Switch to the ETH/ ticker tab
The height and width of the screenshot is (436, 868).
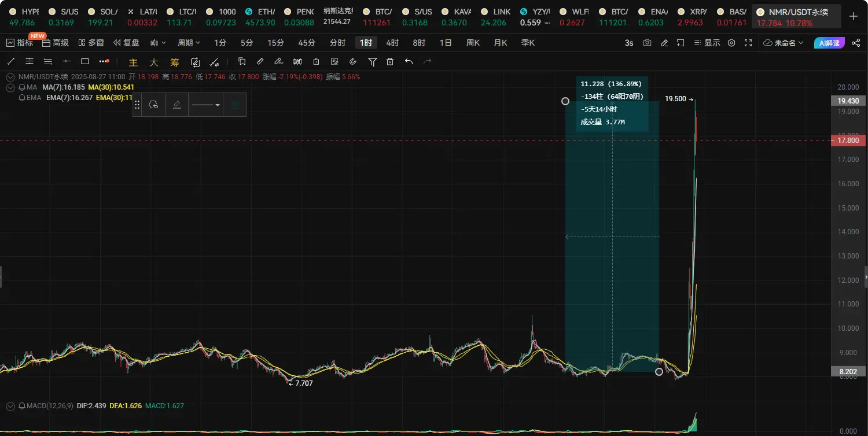pyautogui.click(x=260, y=17)
